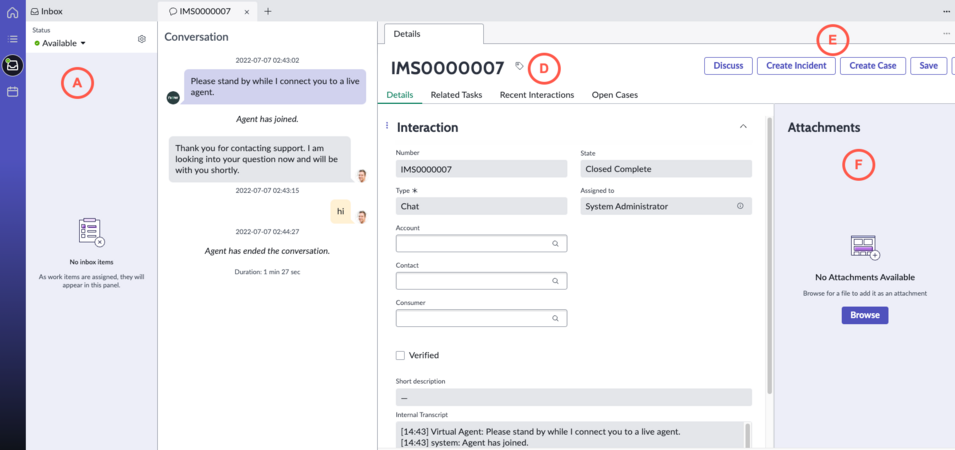
Task: Select the Details sub-tab
Action: 400,95
